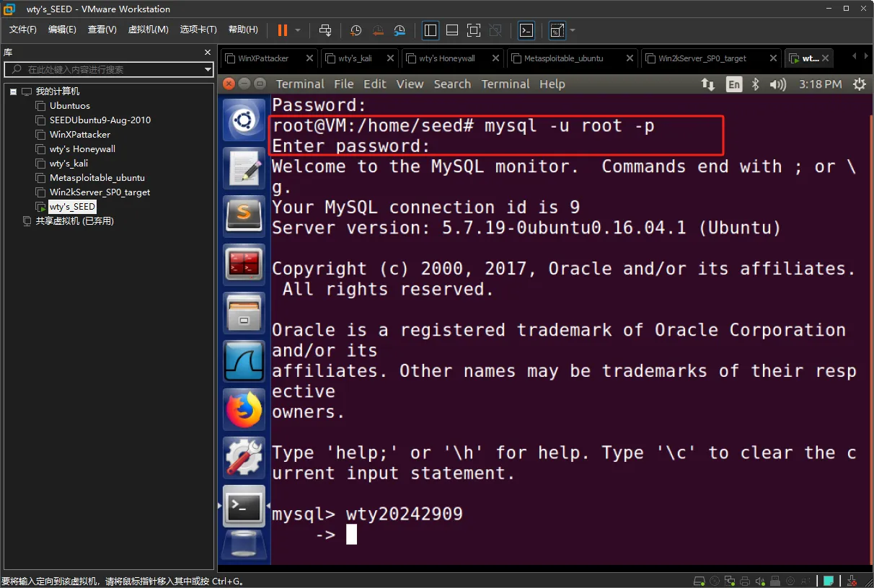The width and height of the screenshot is (874, 588).
Task: Focus the Terminal app in the launcher
Action: click(x=244, y=506)
